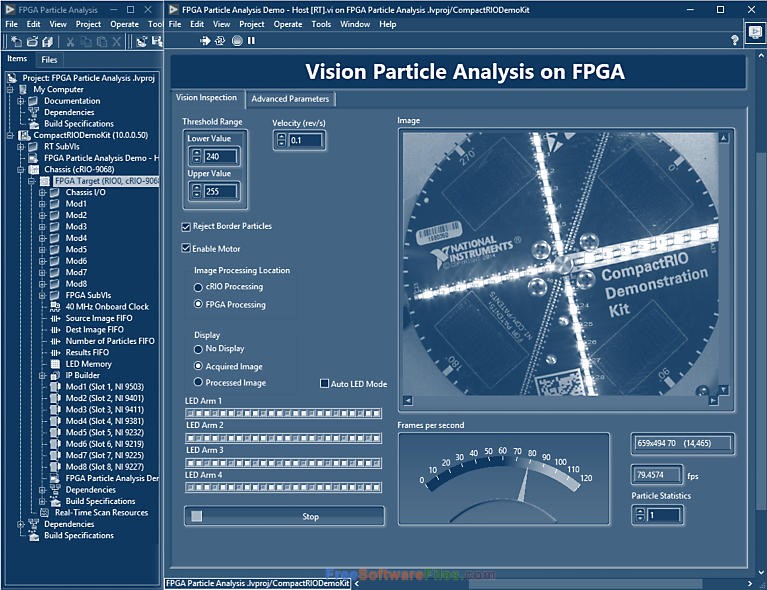Expand the Chassis I/O folder
This screenshot has height=590, width=767.
pos(42,192)
